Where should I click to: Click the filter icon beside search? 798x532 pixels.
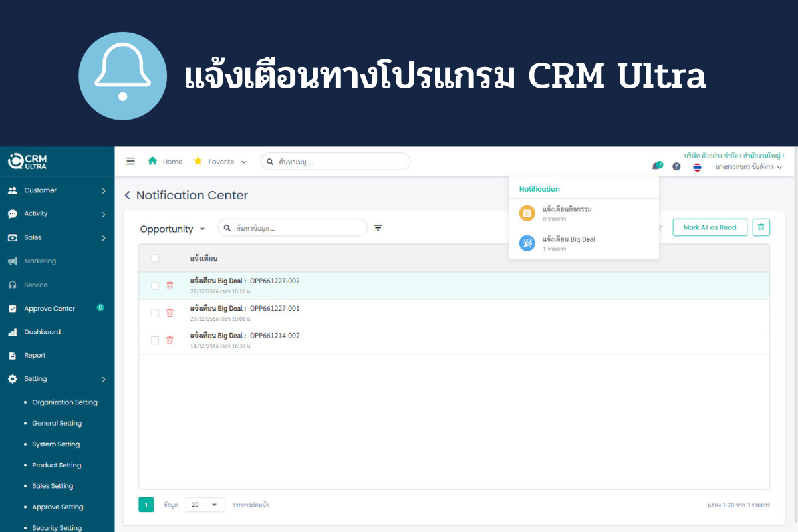point(378,227)
